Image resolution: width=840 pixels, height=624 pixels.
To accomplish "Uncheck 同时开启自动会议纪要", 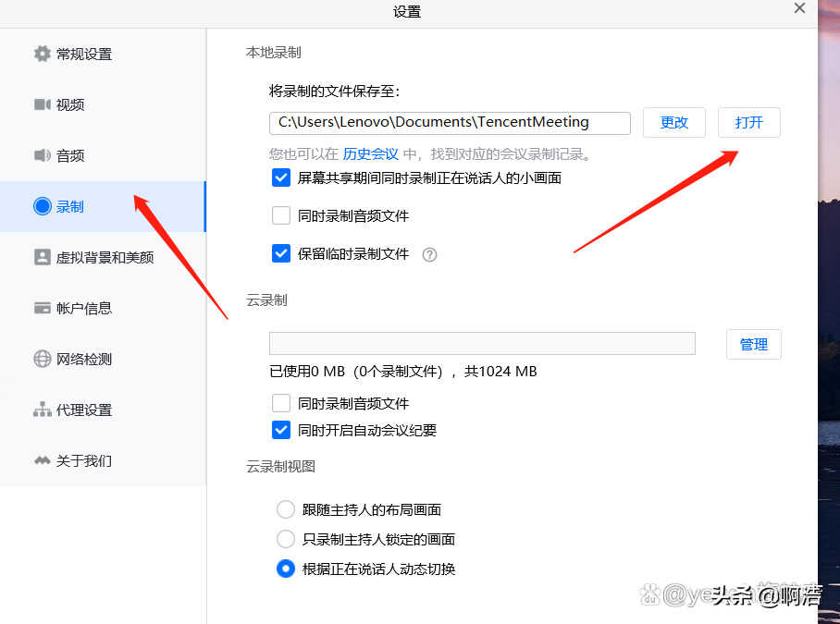I will (281, 430).
